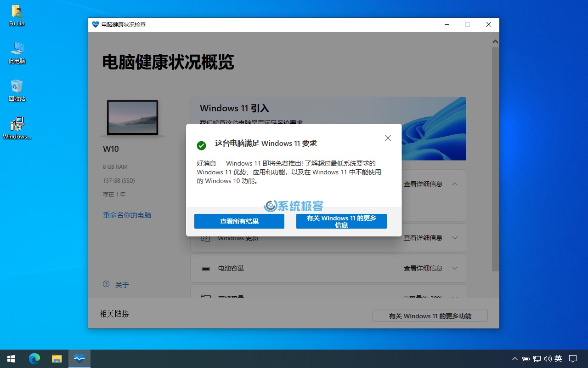
Task: Click the update icon beside Windows 更新
Action: (205, 238)
